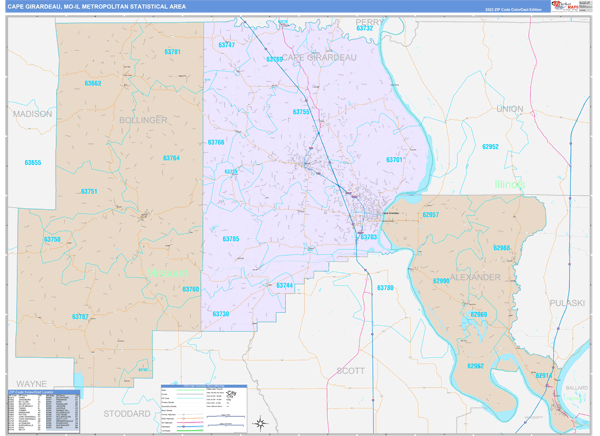Open the ZIP Code Index/Grid Locator table

[x=44, y=411]
